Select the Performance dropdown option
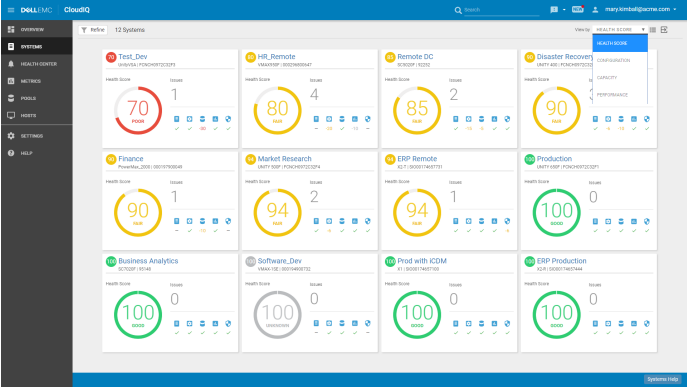Image resolution: width=687 pixels, height=387 pixels. pos(620,95)
